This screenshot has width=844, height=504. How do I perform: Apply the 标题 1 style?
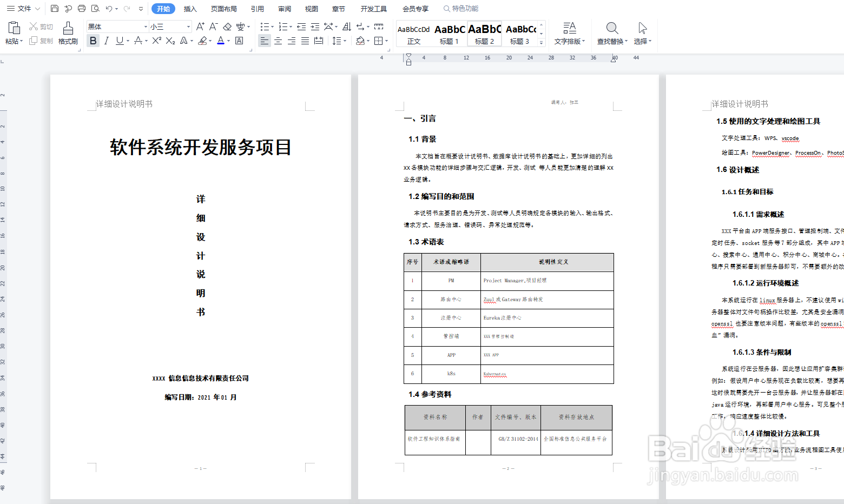[x=449, y=35]
